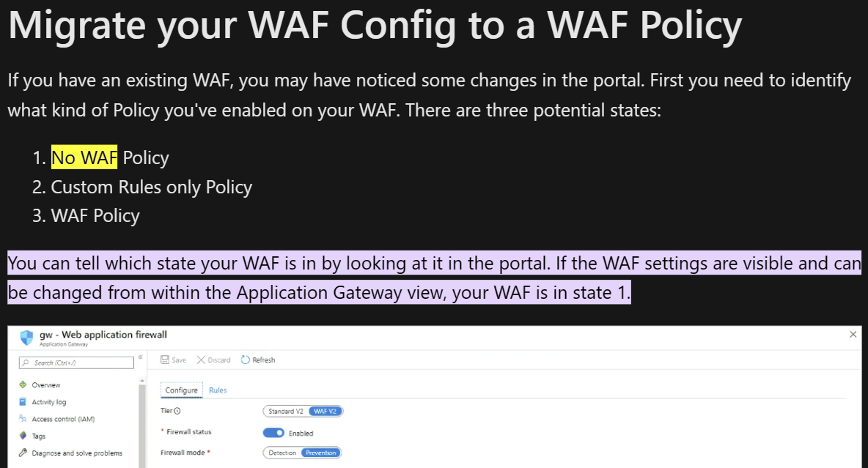Click the 'Firewall mode' label
The width and height of the screenshot is (868, 468).
tap(183, 453)
